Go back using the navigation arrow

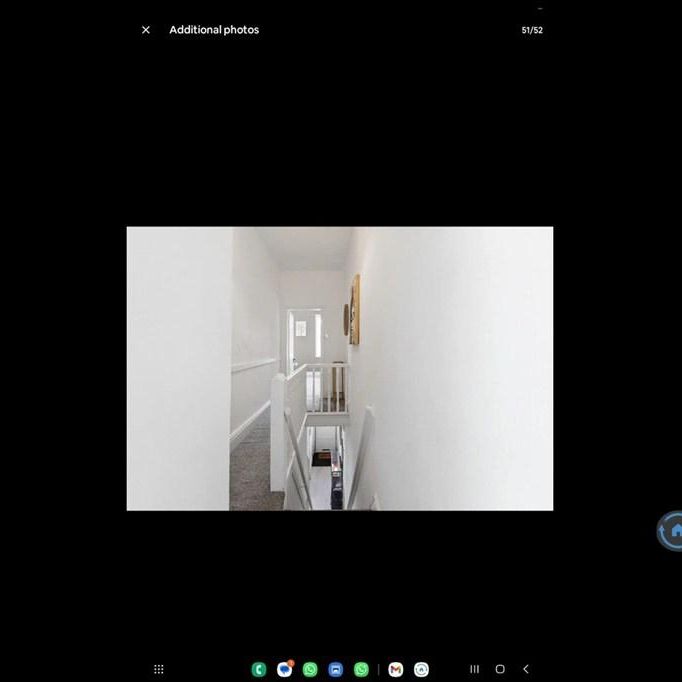point(526,669)
